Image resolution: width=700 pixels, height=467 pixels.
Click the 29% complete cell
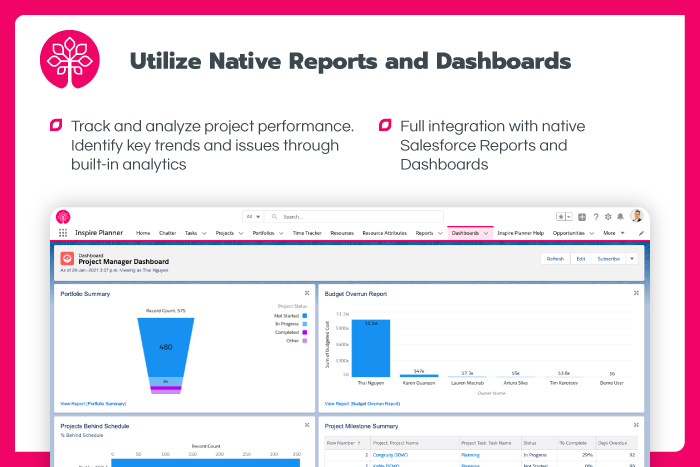pos(576,455)
